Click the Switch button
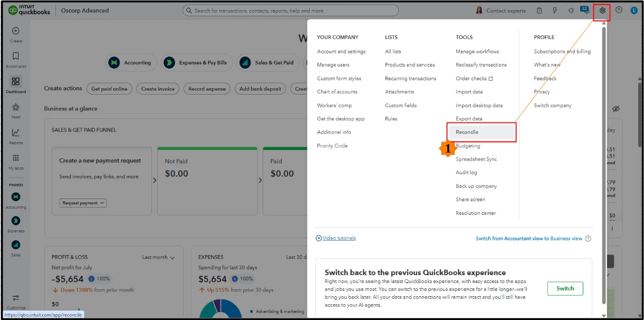The width and height of the screenshot is (644, 320). (x=565, y=288)
